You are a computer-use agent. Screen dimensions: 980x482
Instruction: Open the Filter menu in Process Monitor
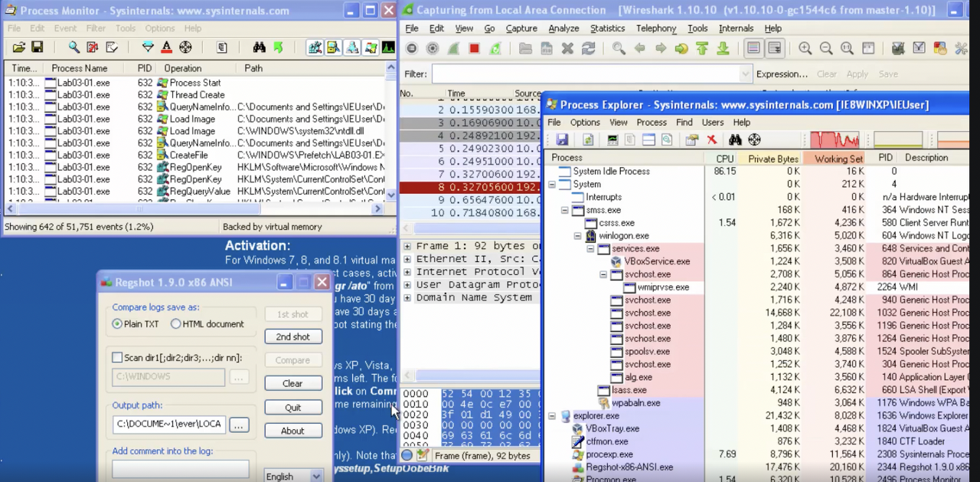point(96,28)
